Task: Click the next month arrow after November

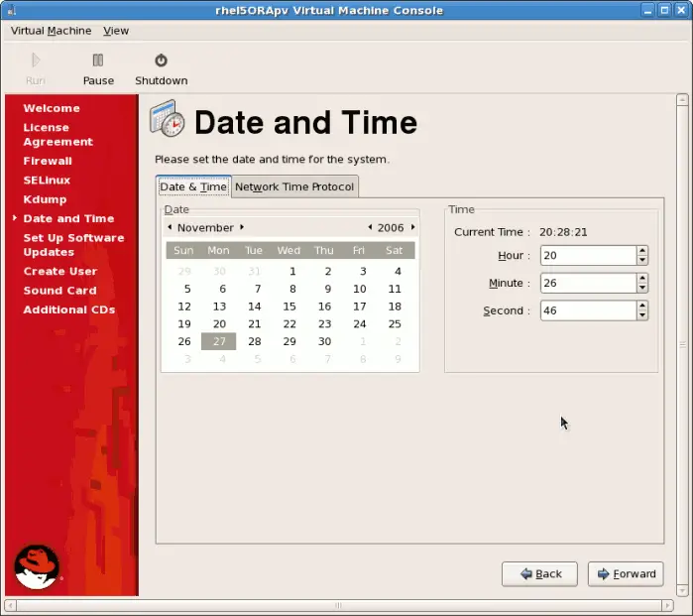Action: [x=242, y=227]
